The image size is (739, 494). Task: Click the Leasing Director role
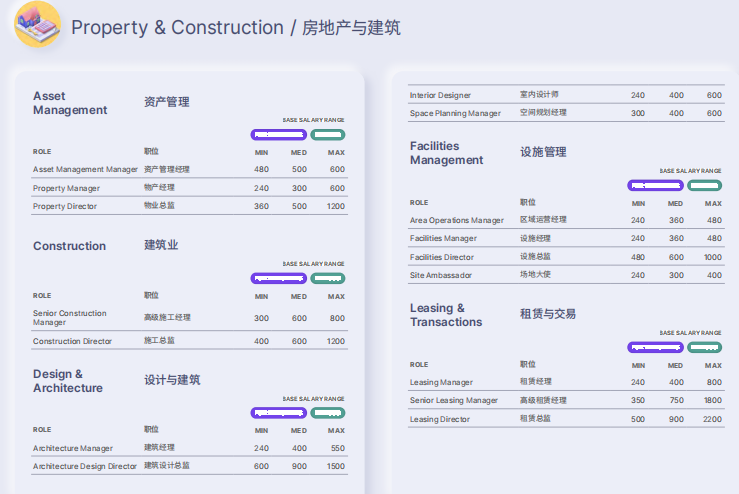point(440,419)
